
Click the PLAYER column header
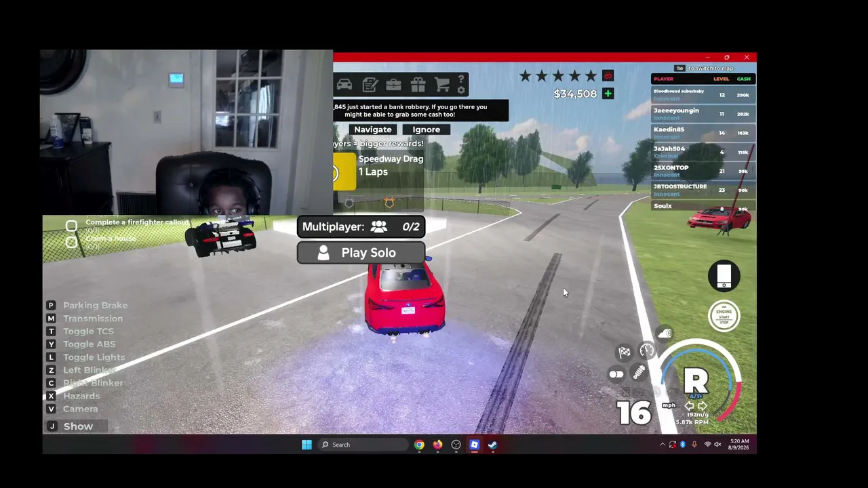click(x=663, y=79)
